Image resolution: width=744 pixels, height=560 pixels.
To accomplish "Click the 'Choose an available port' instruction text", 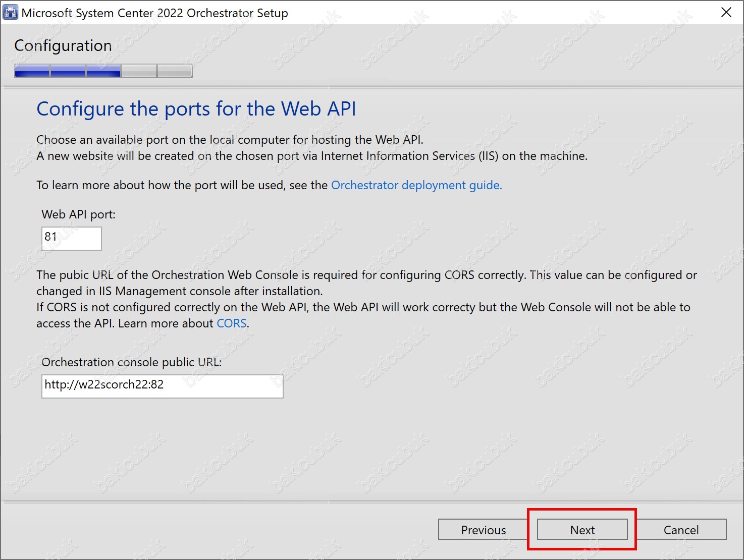I will 230,140.
